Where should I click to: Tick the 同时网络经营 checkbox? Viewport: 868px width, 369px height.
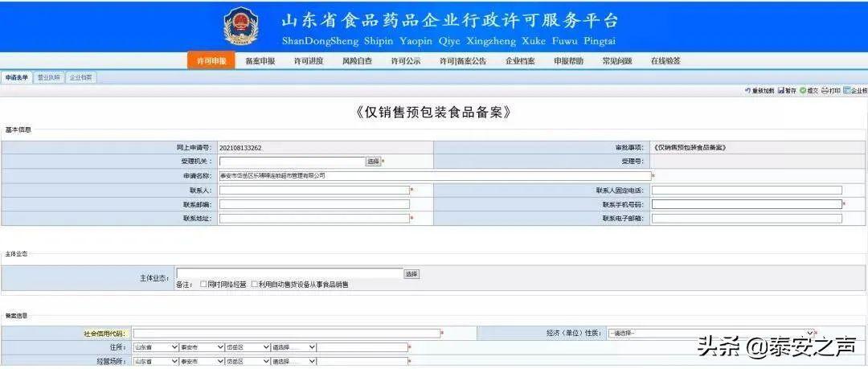(x=203, y=285)
